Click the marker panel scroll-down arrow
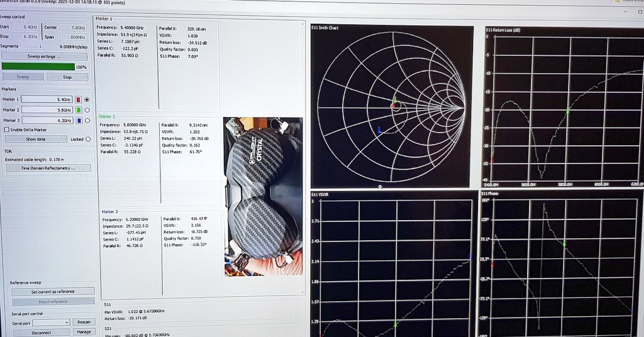 [303, 292]
